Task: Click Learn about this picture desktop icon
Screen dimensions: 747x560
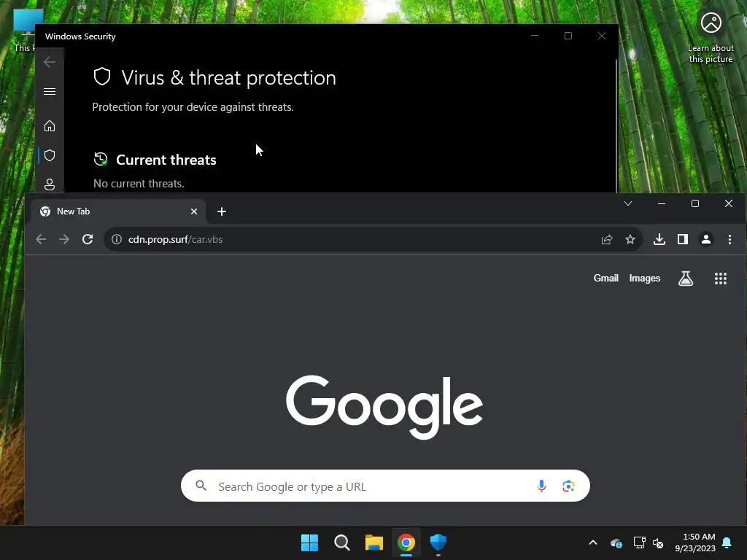Action: coord(711,37)
